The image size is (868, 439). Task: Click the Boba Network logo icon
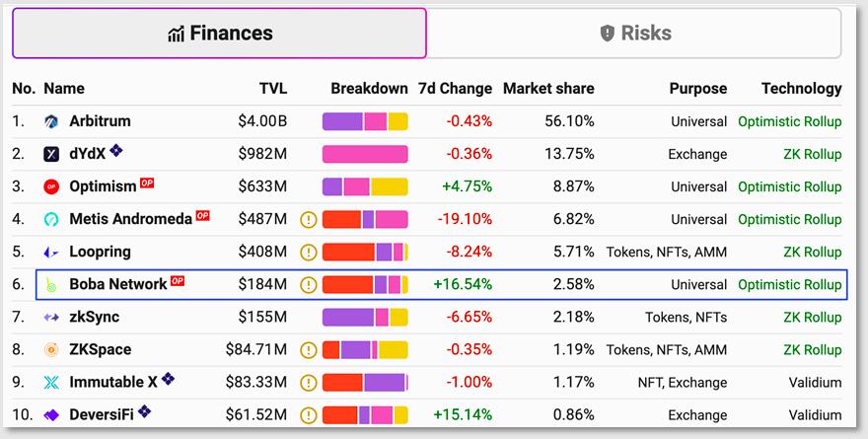[52, 284]
